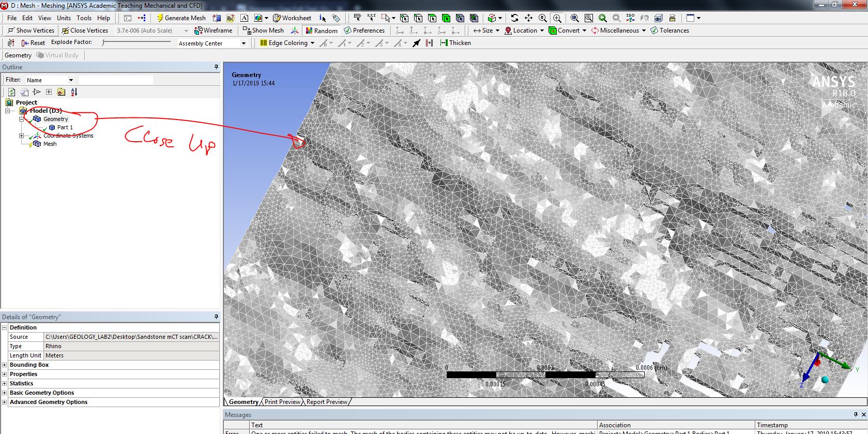This screenshot has width=868, height=434.
Task: Select the Pan view tool
Action: point(528,18)
